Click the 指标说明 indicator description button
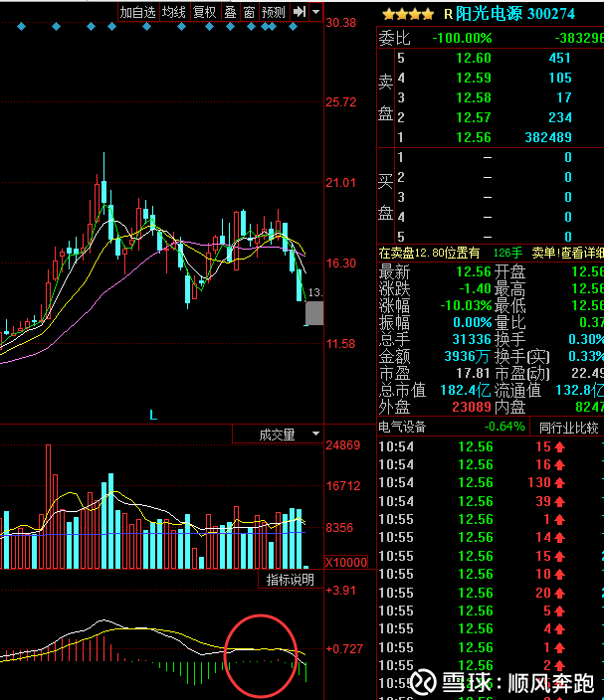 (291, 580)
